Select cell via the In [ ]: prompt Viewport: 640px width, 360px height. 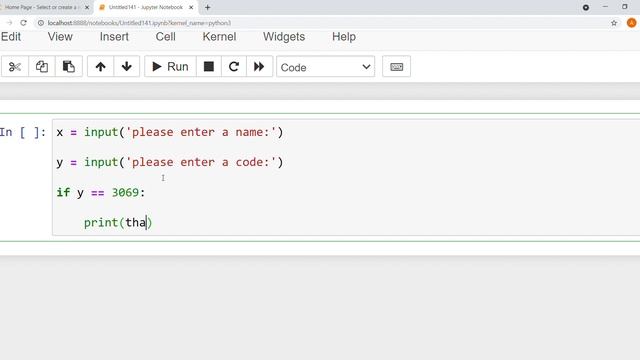(23, 132)
